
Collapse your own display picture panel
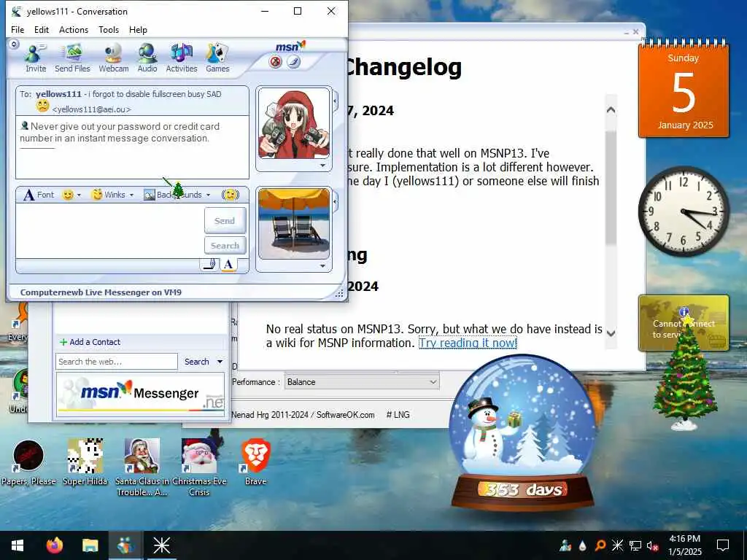[x=336, y=202]
